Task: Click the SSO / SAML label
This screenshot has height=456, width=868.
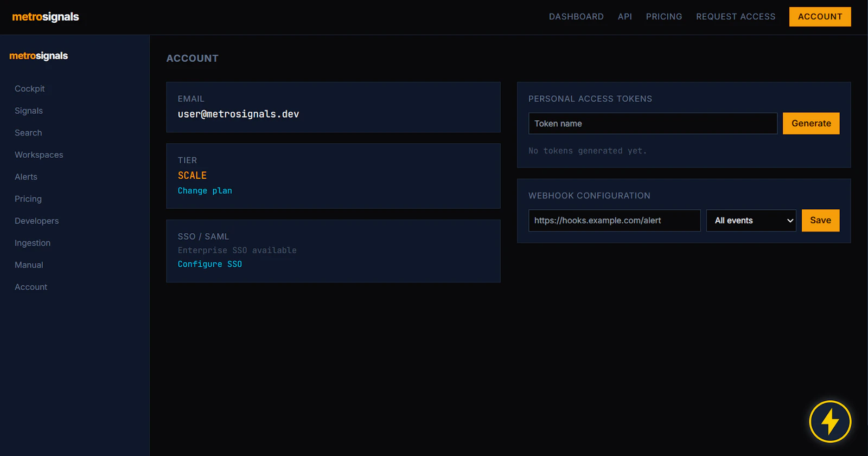Action: click(203, 236)
